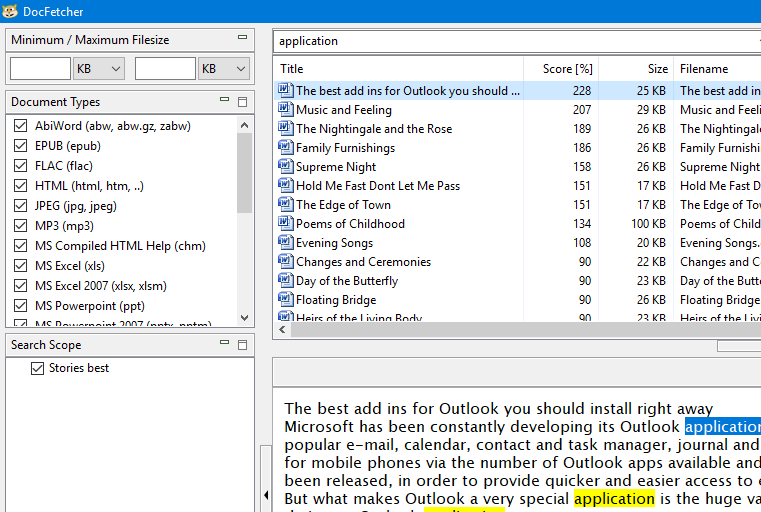The height and width of the screenshot is (512, 761).
Task: Click Word file icon beside Music and Feeling
Action: click(x=285, y=109)
